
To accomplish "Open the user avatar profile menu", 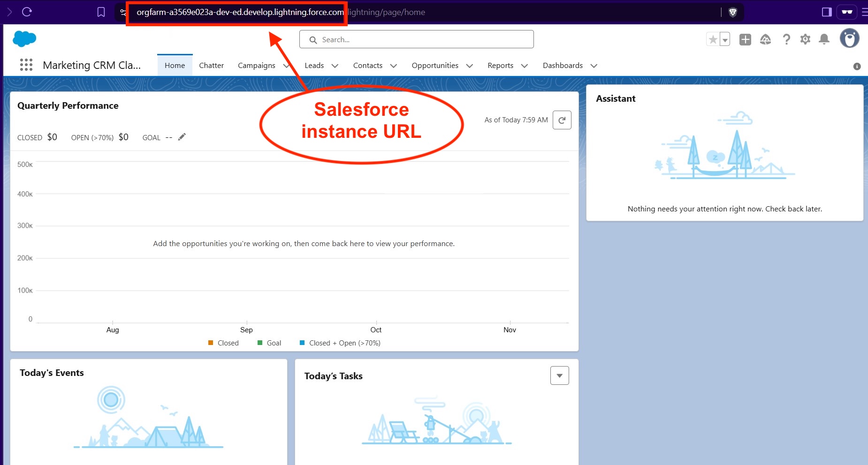I will point(849,38).
